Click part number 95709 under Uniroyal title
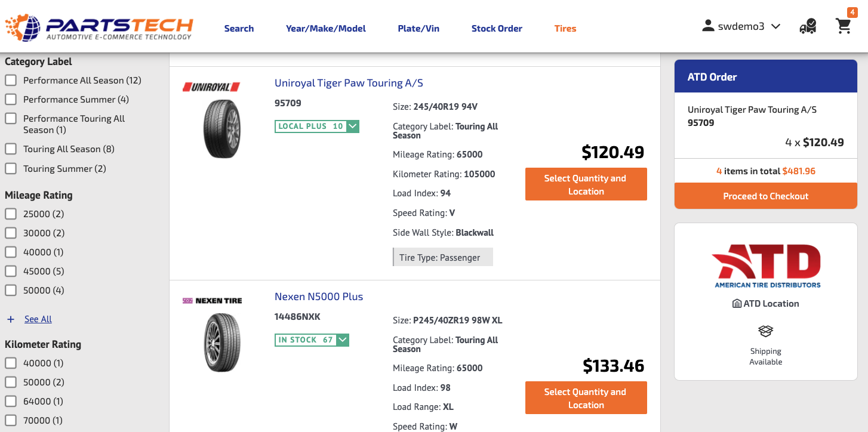868x432 pixels. pos(288,103)
